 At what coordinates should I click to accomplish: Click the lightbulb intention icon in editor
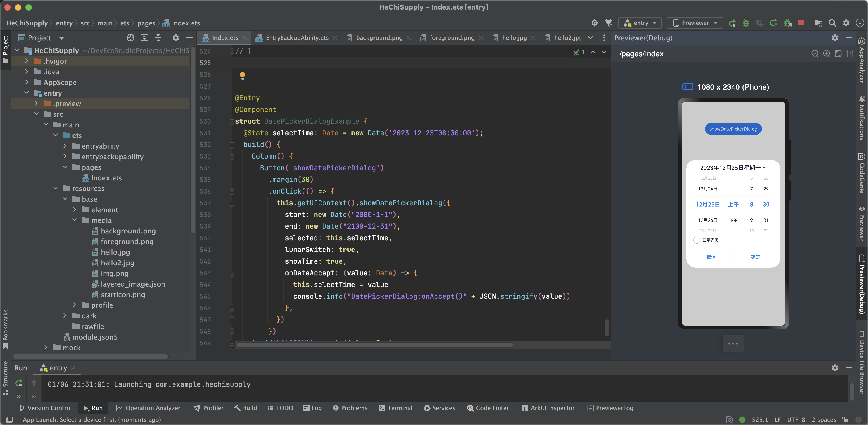[242, 75]
